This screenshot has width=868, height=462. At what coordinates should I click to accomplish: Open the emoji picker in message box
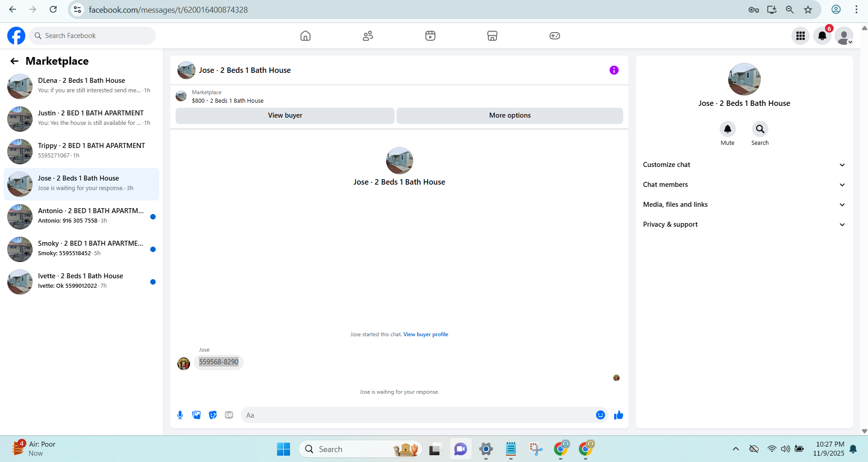[601, 415]
